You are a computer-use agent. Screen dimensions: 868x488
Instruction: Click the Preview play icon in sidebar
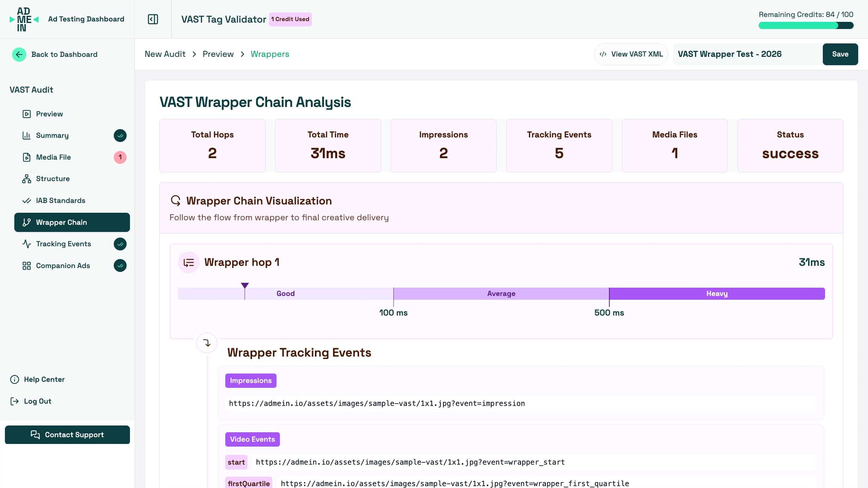(x=26, y=114)
